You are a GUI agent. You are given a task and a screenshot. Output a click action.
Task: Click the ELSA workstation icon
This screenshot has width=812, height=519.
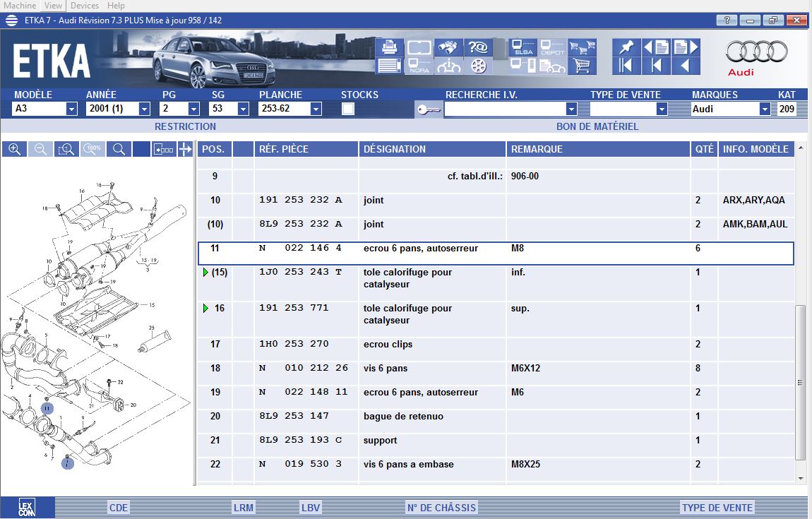click(x=523, y=48)
